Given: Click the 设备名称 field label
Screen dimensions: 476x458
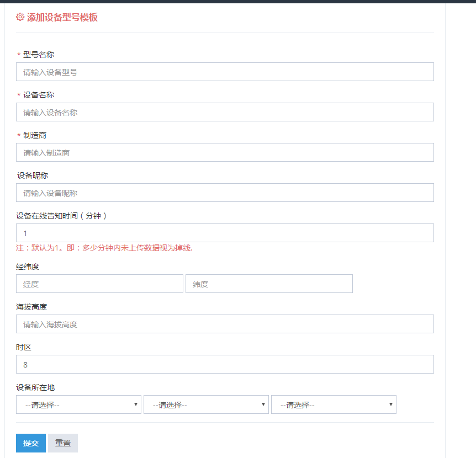Looking at the screenshot, I should [x=39, y=95].
